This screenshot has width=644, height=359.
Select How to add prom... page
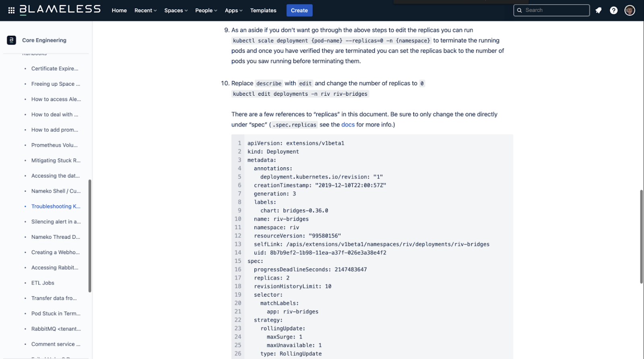[x=55, y=130]
